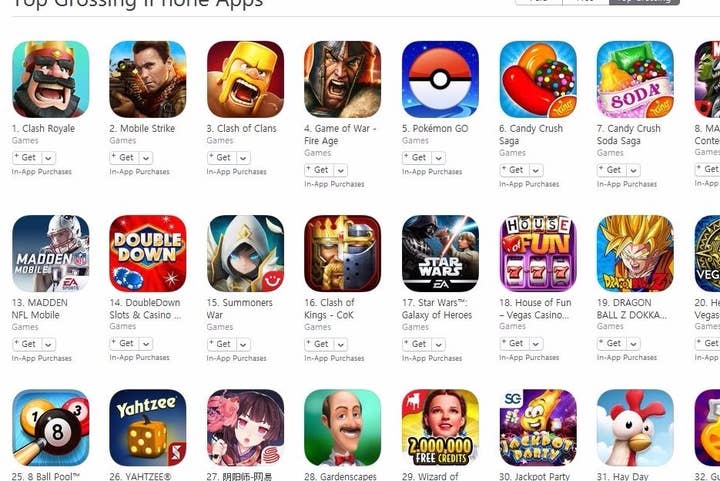720x481 pixels.
Task: Expand the dropdown arrow beside Clash Royale Get
Action: click(x=48, y=158)
